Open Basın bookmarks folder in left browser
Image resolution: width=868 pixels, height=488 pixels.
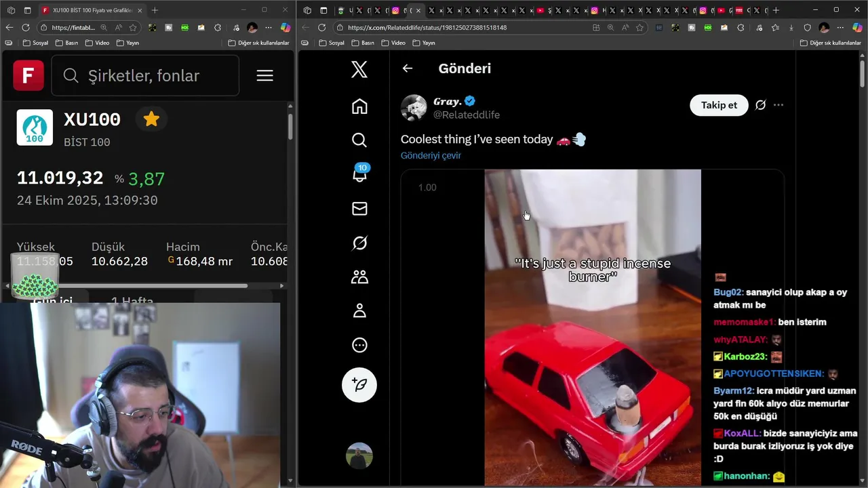66,43
